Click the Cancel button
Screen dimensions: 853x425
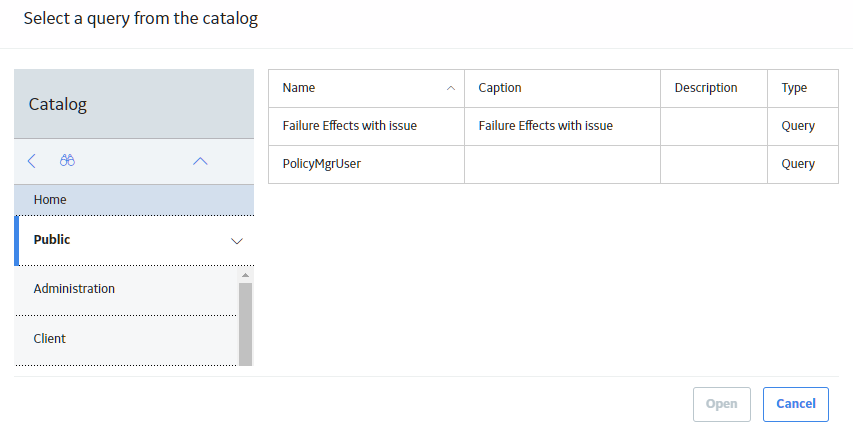[796, 404]
